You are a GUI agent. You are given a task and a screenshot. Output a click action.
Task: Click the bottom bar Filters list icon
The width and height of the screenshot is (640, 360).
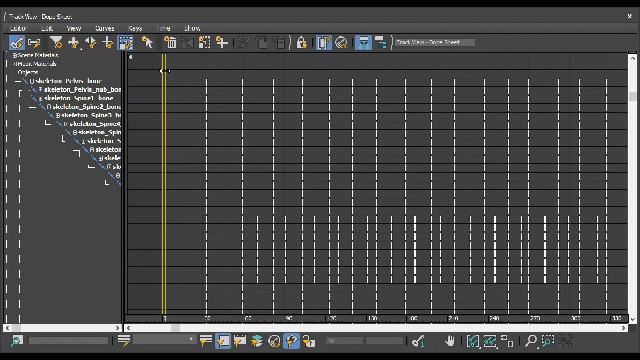[124, 340]
